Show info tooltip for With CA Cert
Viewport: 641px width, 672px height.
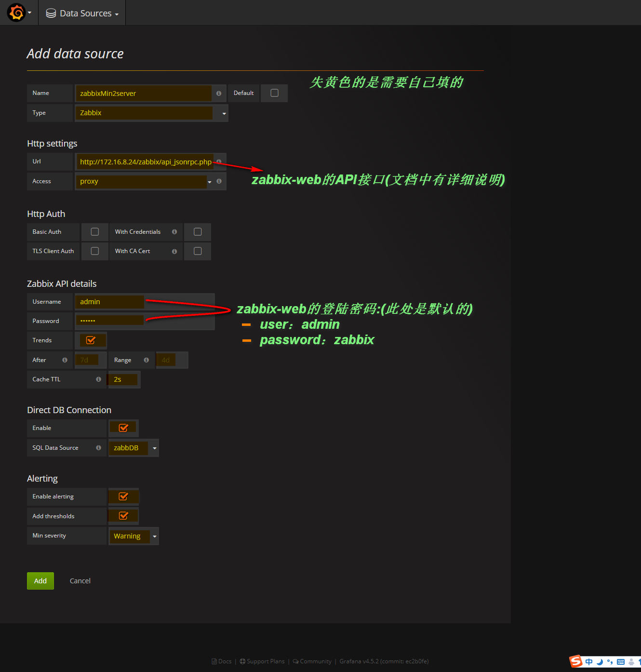tap(174, 251)
